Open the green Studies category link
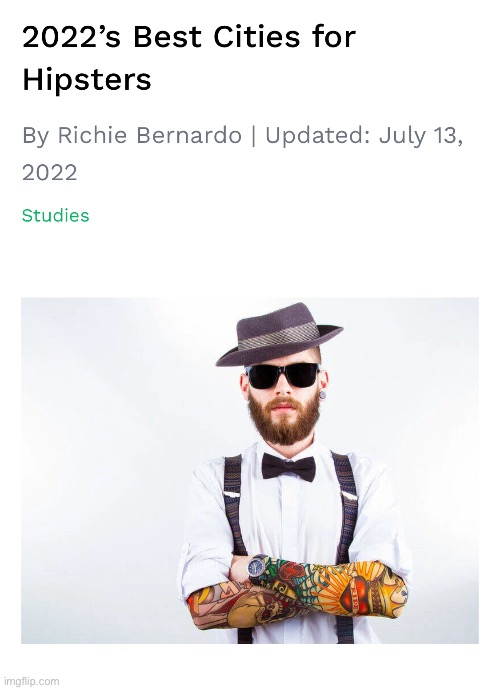Image resolution: width=500 pixels, height=690 pixels. pos(55,216)
